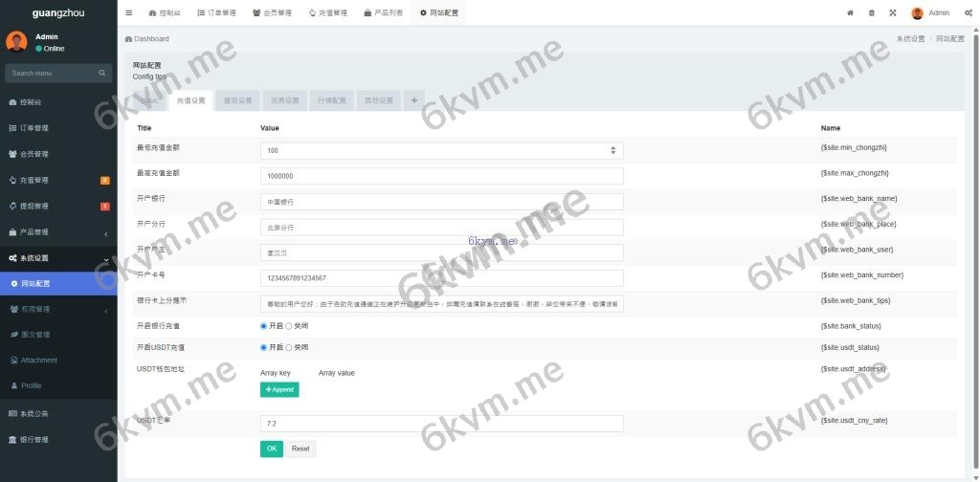
Task: Select 开启 for 开启USDT充值
Action: coord(264,347)
